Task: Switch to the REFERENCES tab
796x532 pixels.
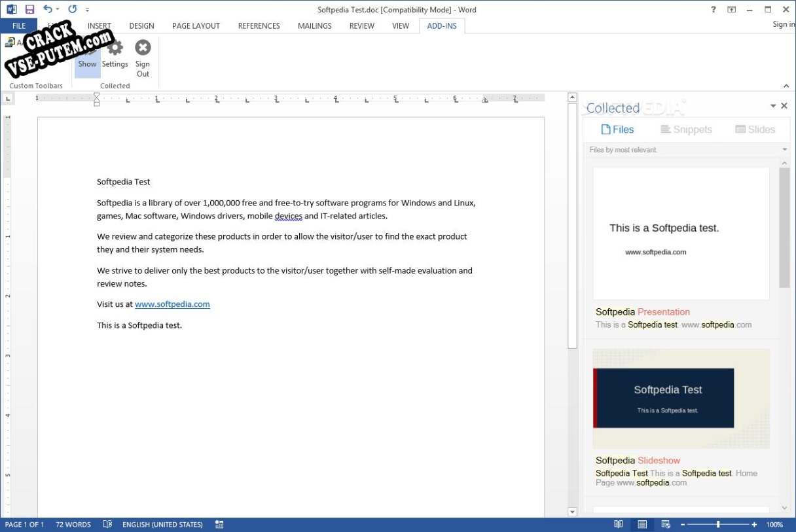Action: point(259,26)
